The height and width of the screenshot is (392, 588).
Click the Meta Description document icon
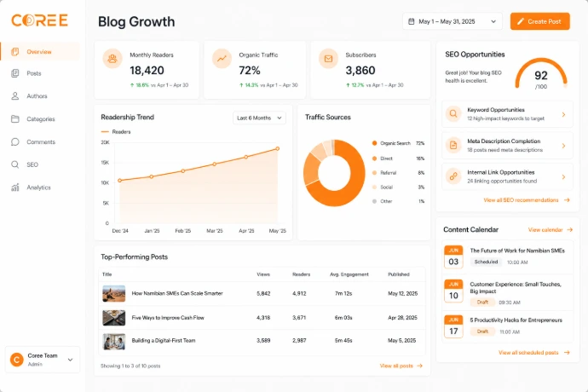tap(453, 145)
